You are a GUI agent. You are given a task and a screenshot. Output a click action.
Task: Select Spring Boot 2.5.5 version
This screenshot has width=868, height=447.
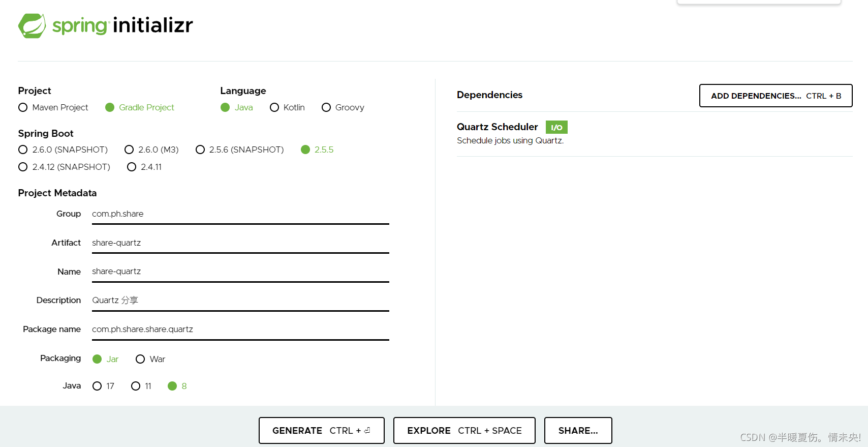(x=317, y=150)
